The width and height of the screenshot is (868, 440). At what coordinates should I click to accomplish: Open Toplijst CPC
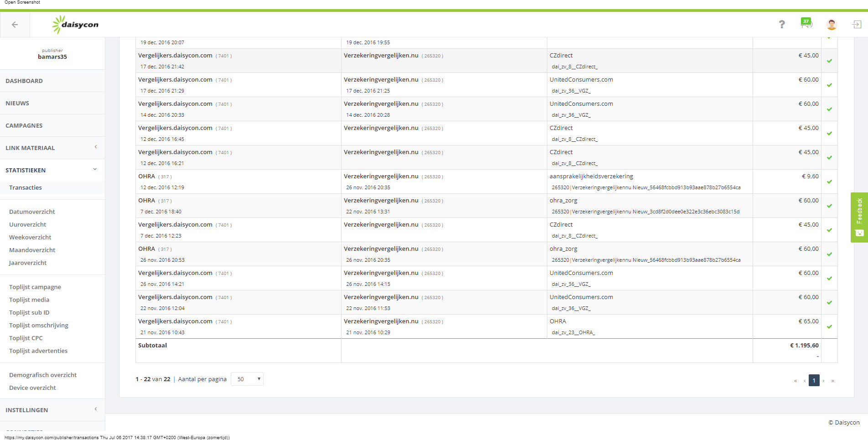tap(26, 338)
